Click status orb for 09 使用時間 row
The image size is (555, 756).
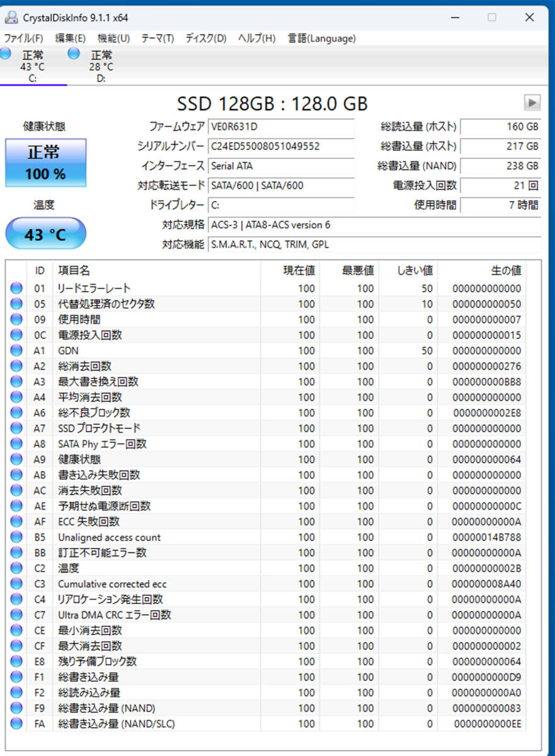[x=16, y=319]
